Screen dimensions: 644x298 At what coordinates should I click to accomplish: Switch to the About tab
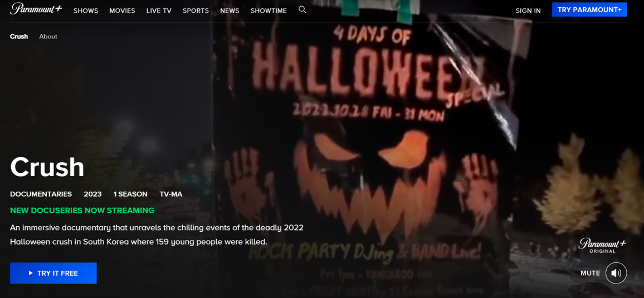click(48, 37)
